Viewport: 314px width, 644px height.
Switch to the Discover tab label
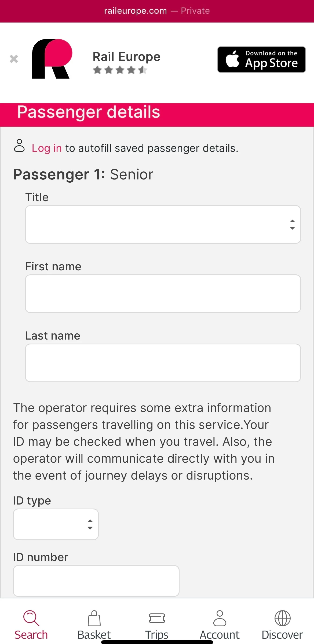(282, 635)
